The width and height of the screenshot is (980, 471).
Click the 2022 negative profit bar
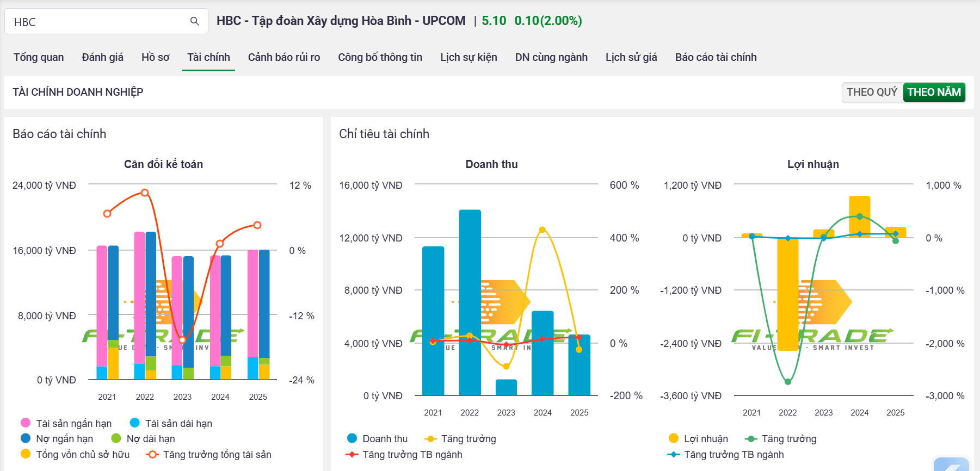pyautogui.click(x=787, y=294)
